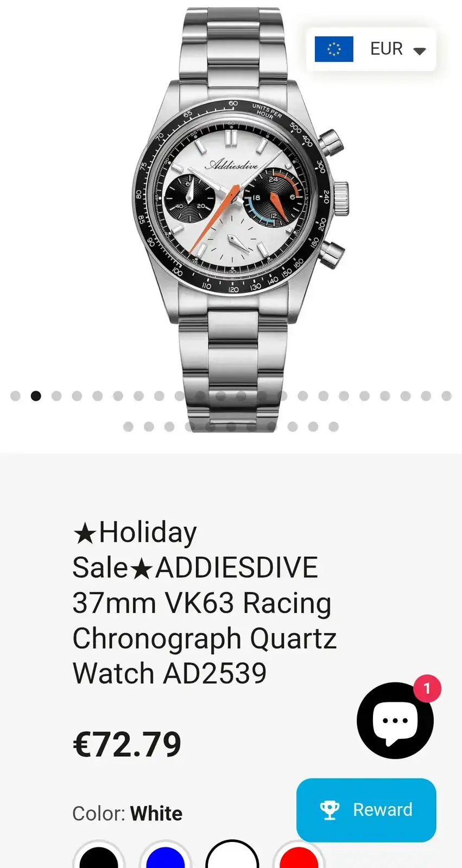Select first dot in second dot row

coord(128,427)
